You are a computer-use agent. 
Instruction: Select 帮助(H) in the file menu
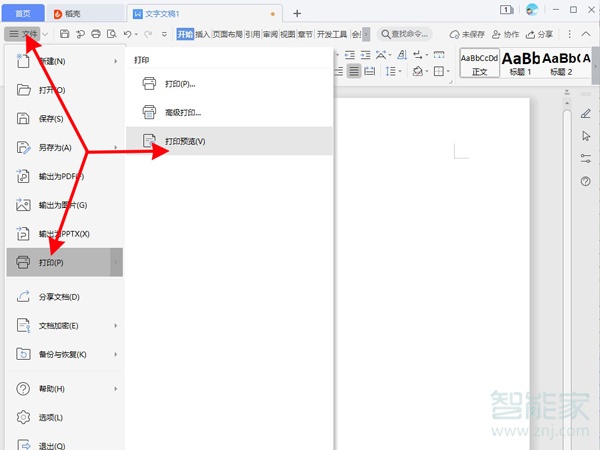65,389
